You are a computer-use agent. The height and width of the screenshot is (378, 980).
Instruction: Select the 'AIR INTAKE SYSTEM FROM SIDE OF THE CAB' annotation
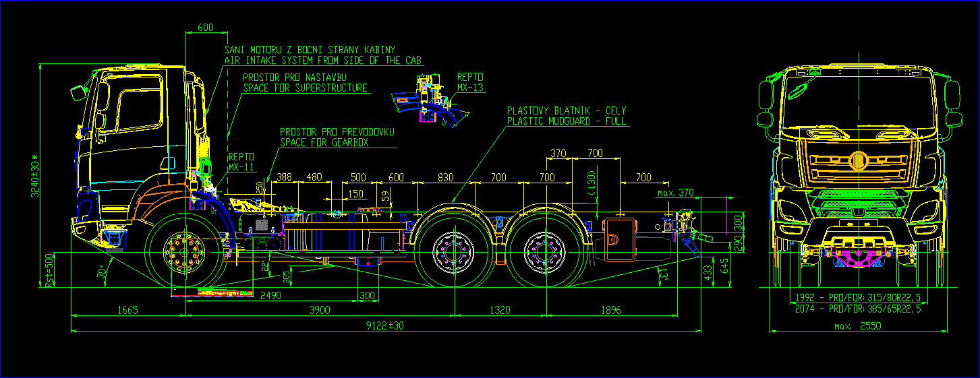[x=323, y=61]
